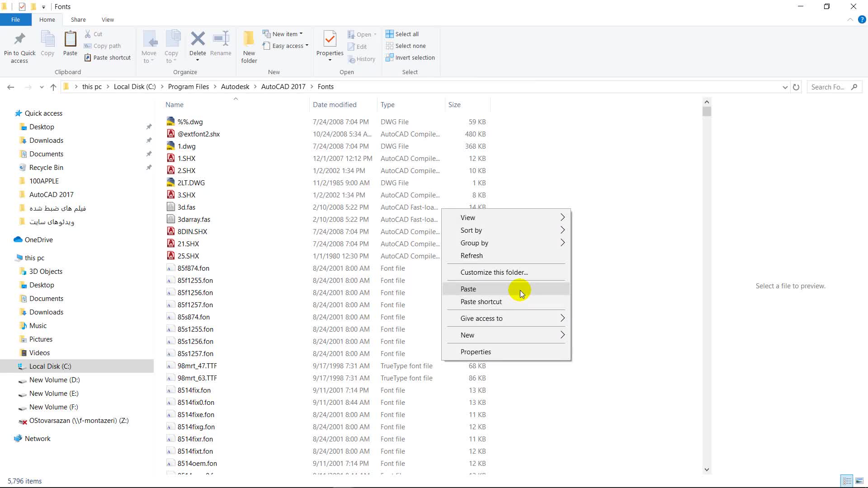Click Autodesk in the breadcrumb path
Screen dimensions: 868x488
pos(235,87)
